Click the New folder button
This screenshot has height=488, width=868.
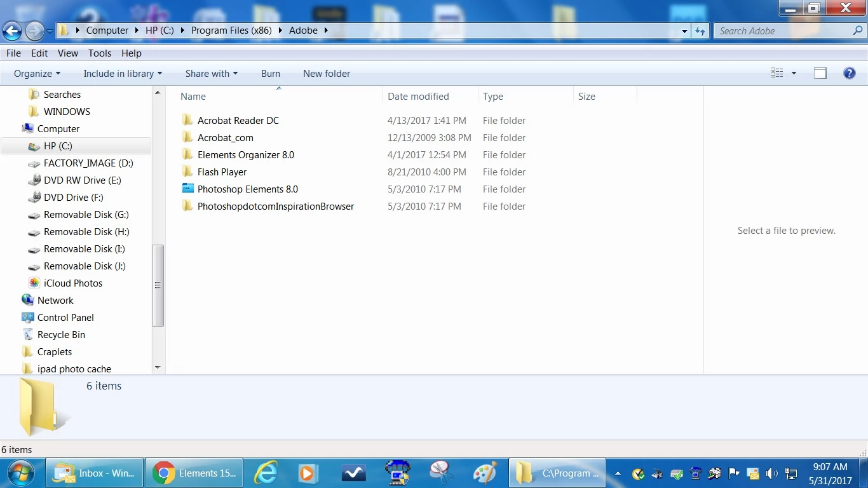pos(327,74)
